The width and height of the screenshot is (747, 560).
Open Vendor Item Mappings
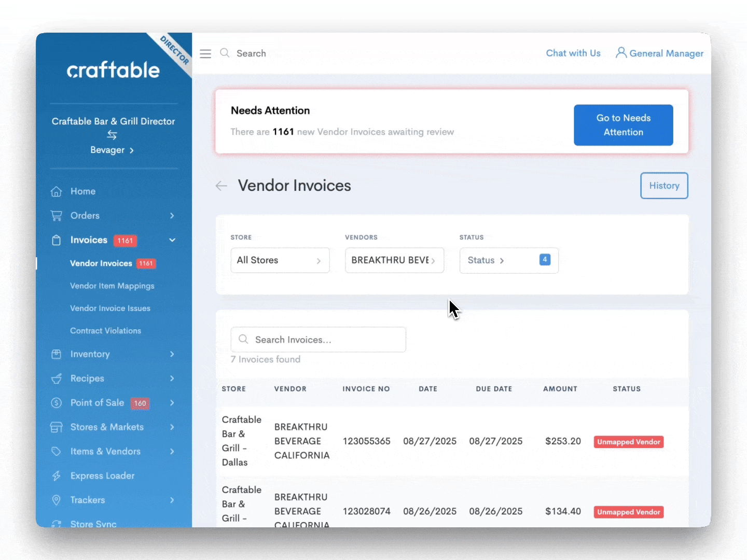112,286
